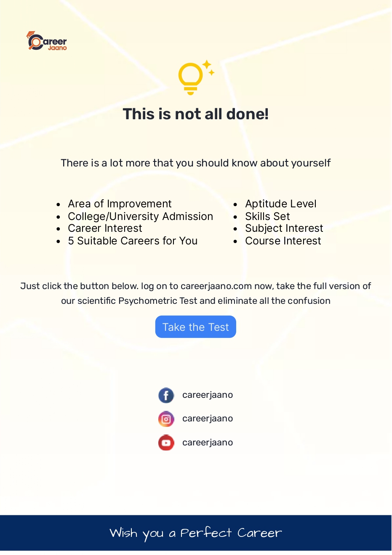Open the YouTube icon
The height and width of the screenshot is (555, 392).
[166, 442]
